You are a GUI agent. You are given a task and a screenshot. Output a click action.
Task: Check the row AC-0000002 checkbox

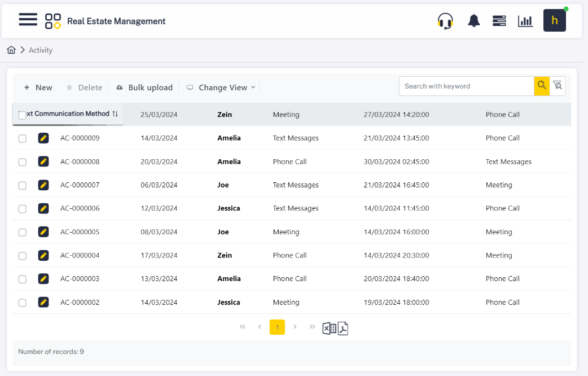(22, 303)
